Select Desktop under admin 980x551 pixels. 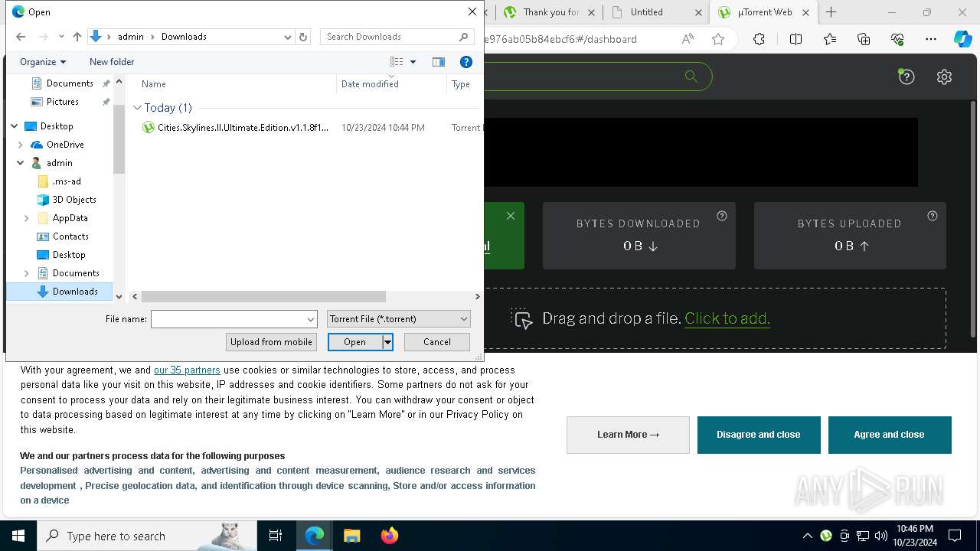[x=69, y=255]
